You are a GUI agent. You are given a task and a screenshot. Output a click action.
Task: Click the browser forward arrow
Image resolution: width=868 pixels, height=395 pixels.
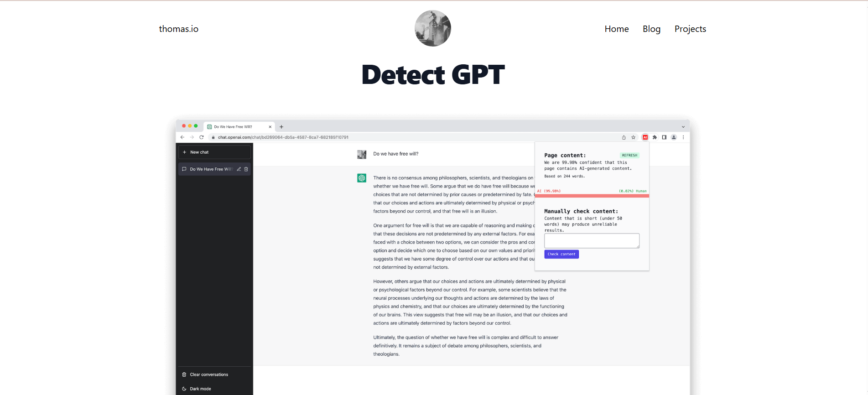(x=192, y=137)
